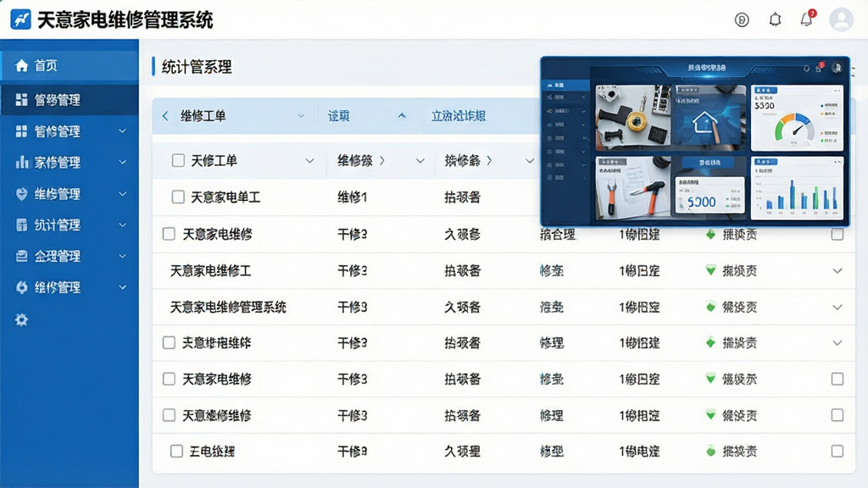The width and height of the screenshot is (868, 488).
Task: Check the 天意家电单工 row checkbox
Action: 178,197
